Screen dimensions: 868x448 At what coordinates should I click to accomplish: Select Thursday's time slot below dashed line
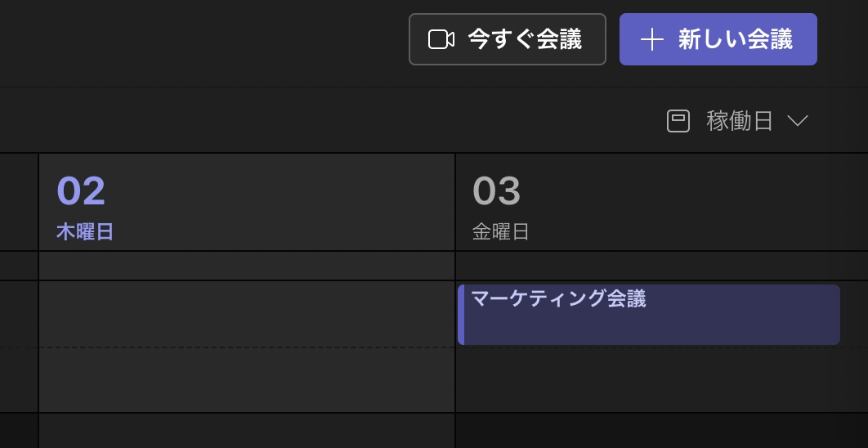[x=247, y=380]
